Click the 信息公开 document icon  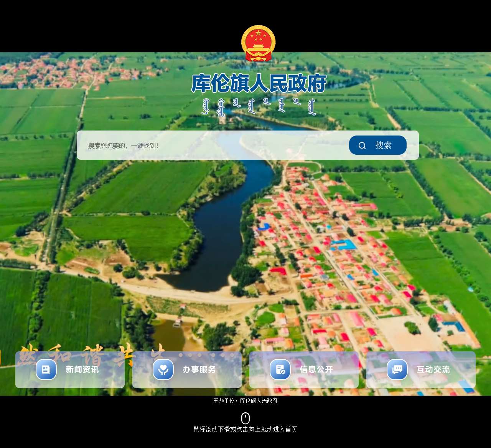coord(280,369)
